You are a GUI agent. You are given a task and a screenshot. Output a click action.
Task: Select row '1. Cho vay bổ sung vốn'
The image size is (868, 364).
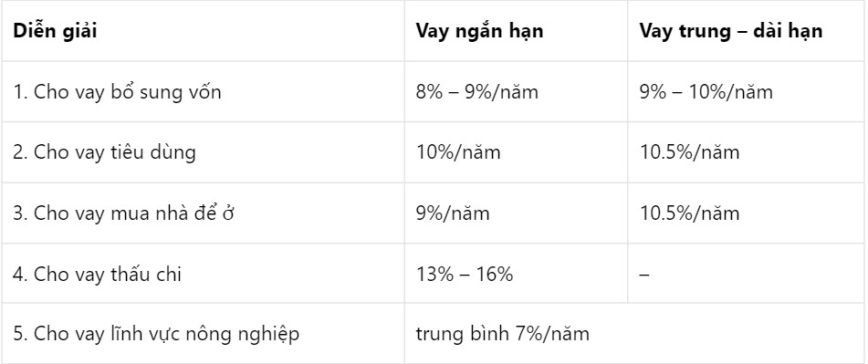(434, 91)
